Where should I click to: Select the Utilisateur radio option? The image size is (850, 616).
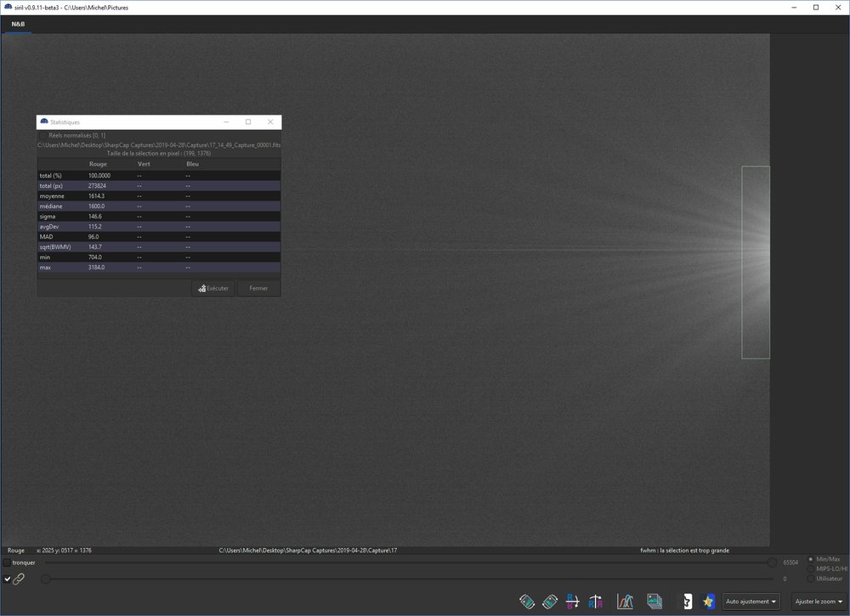pyautogui.click(x=811, y=579)
